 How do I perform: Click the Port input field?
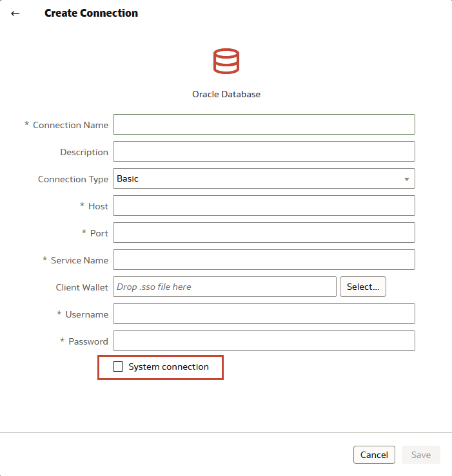(x=264, y=233)
